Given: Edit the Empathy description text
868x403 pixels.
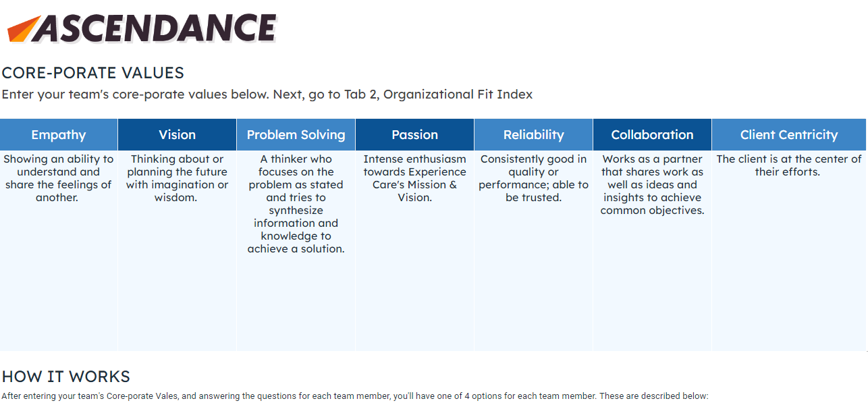Looking at the screenshot, I should pos(59,178).
